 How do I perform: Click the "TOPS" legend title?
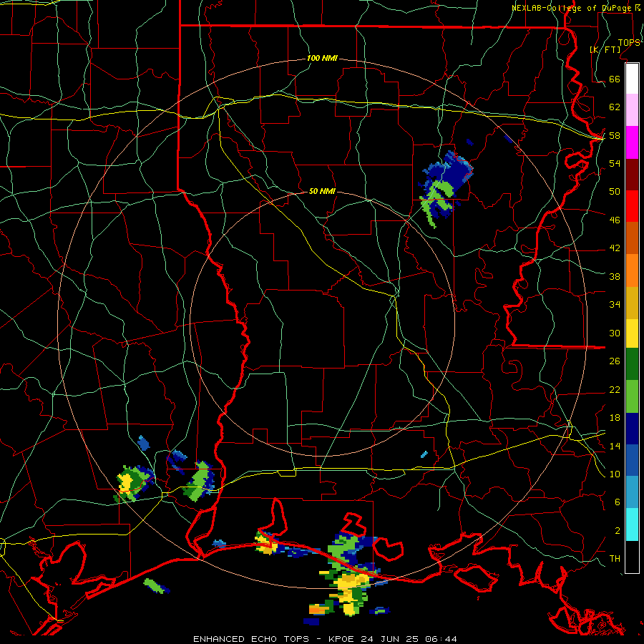tap(629, 42)
